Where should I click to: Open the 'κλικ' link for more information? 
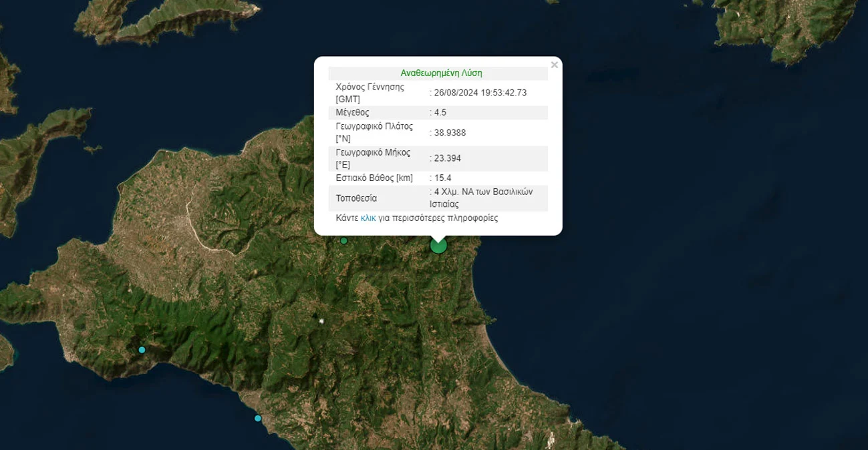(x=368, y=218)
